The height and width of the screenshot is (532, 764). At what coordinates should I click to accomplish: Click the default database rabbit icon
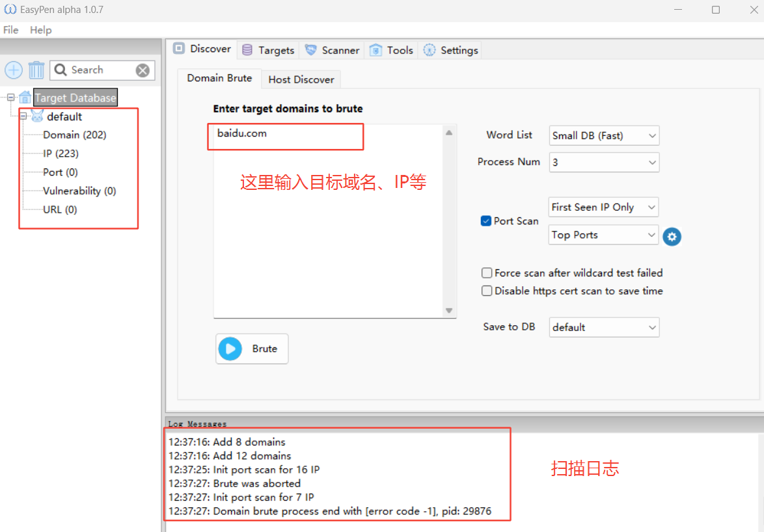tap(37, 116)
